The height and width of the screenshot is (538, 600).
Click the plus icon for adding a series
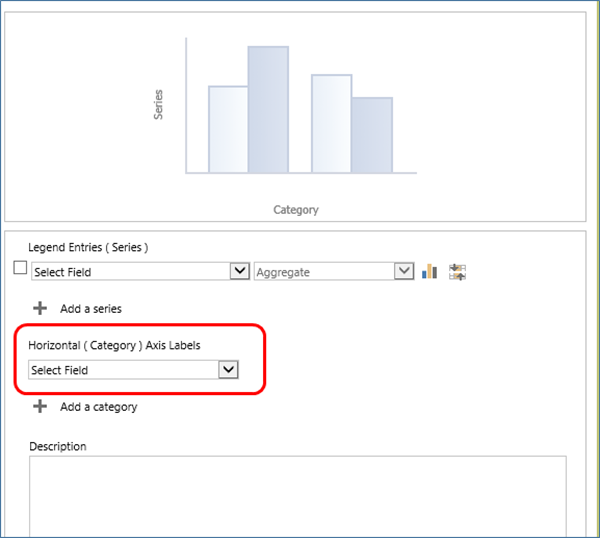tap(40, 308)
